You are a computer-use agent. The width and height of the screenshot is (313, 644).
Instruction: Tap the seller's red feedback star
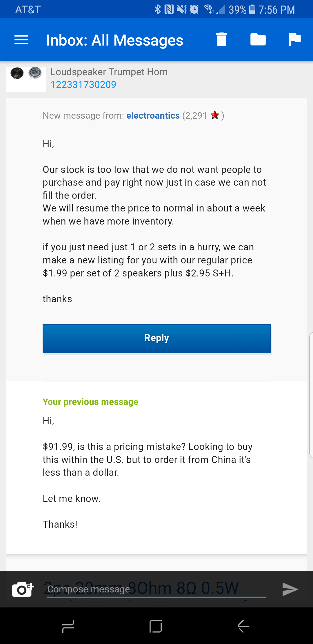[x=215, y=115]
